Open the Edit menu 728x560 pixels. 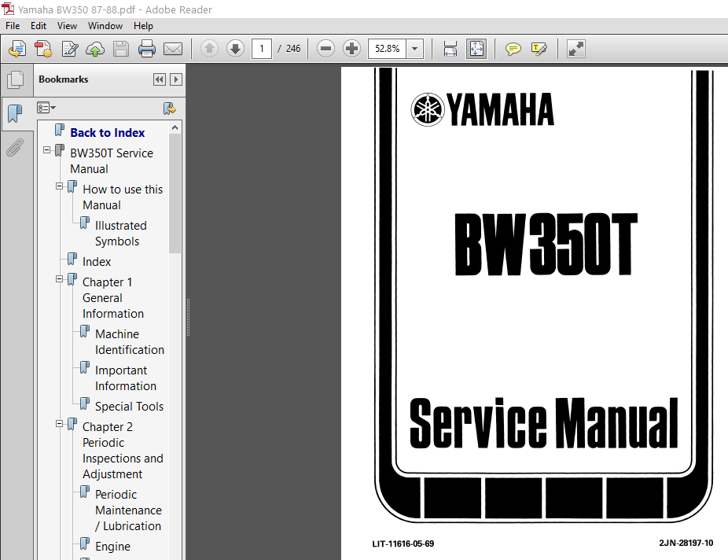point(39,26)
